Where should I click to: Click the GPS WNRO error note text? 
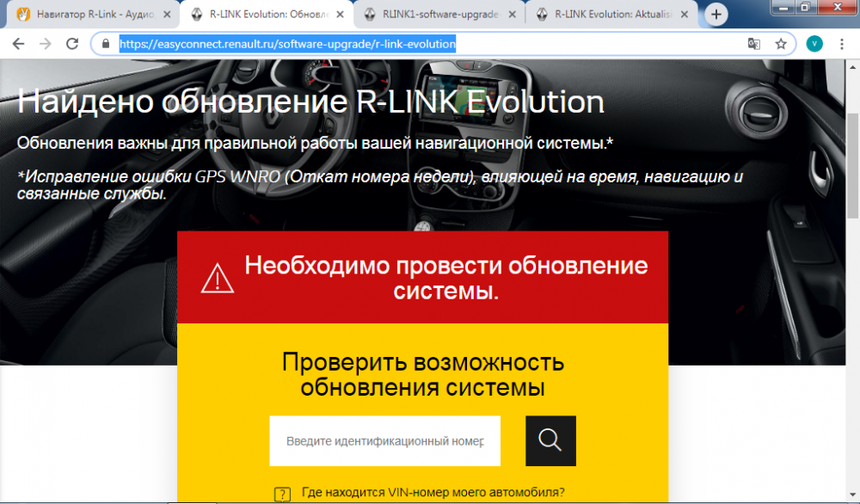coord(380,185)
